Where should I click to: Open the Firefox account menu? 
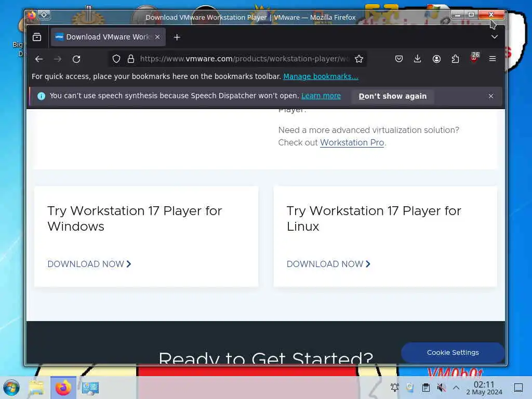pyautogui.click(x=436, y=59)
